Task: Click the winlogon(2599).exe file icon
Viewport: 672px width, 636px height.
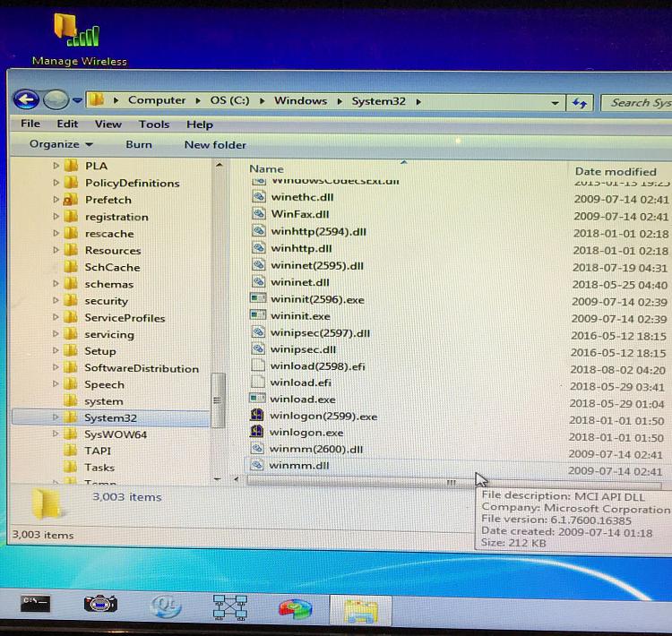Action: pos(257,415)
